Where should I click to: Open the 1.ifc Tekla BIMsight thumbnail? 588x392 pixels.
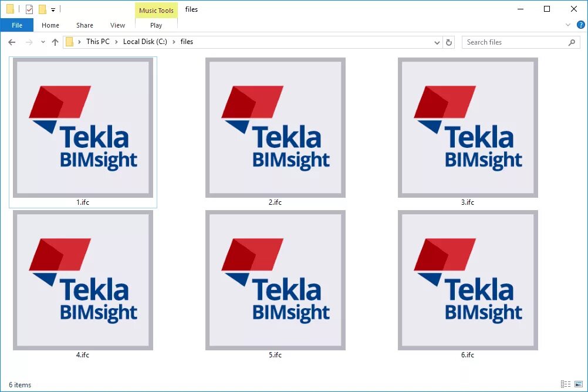83,127
